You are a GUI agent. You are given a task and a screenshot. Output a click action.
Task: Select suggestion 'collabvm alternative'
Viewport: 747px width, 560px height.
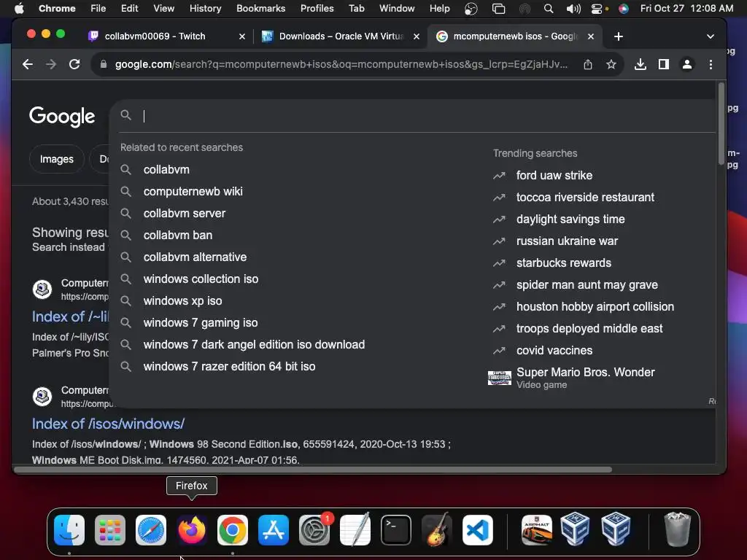pyautogui.click(x=195, y=257)
